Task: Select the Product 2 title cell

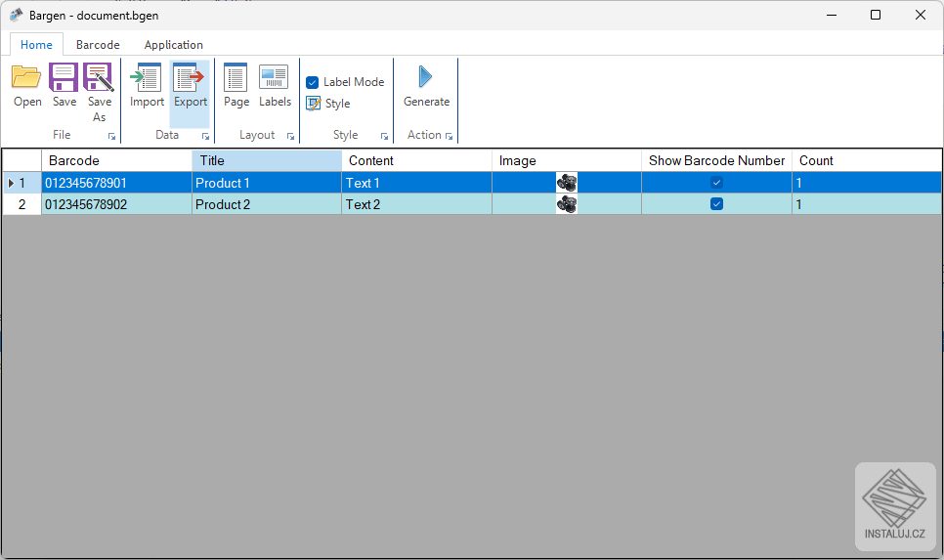Action: pos(267,204)
